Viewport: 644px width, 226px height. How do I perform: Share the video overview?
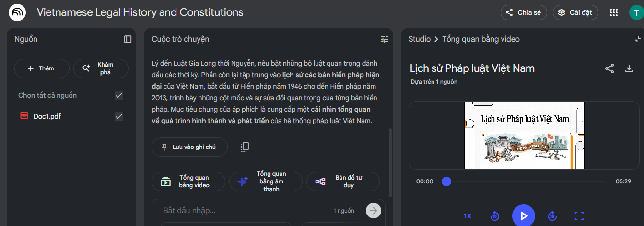coord(609,68)
